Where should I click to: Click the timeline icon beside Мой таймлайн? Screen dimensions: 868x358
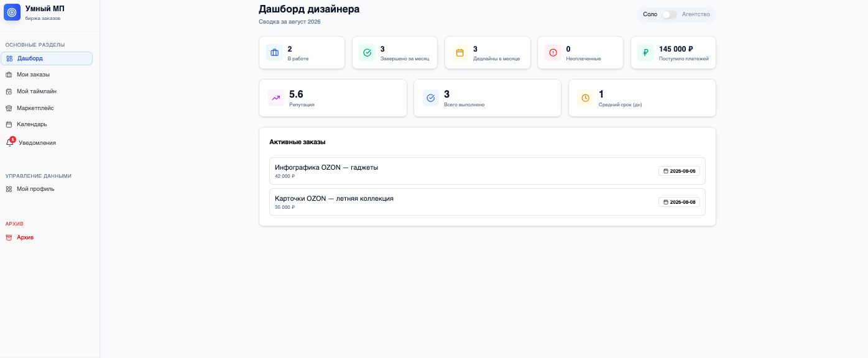[9, 91]
